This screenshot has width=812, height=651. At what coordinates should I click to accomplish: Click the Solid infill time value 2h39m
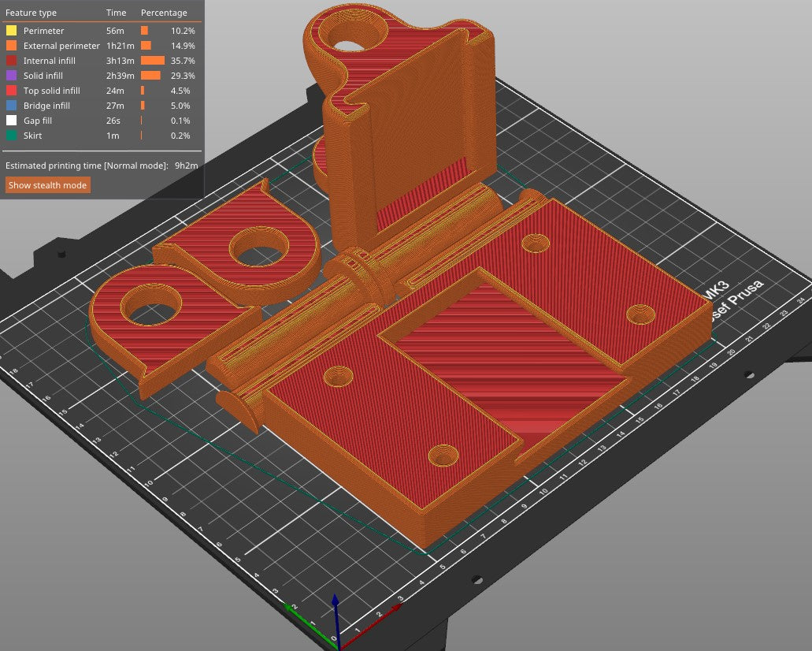point(120,76)
